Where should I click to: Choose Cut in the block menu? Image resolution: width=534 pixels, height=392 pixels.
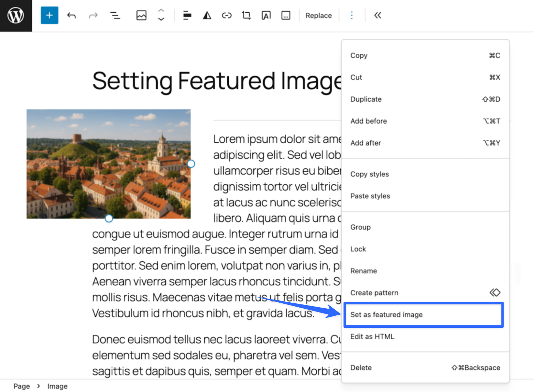[x=425, y=77]
